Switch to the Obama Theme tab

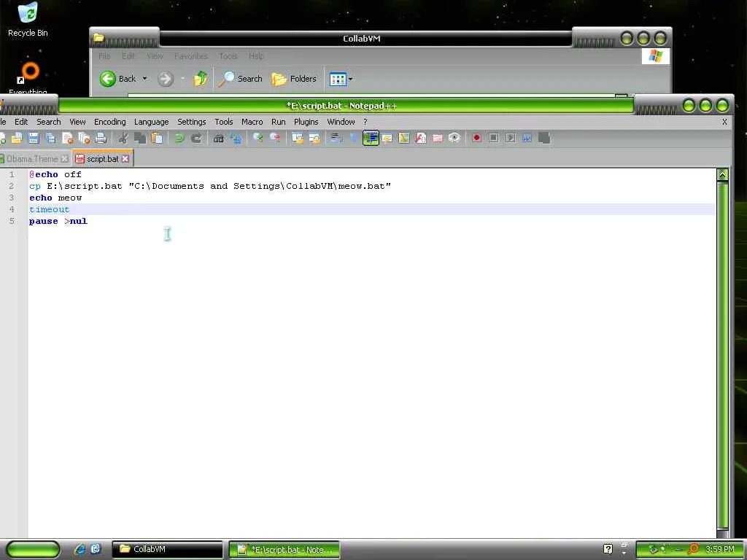point(34,158)
